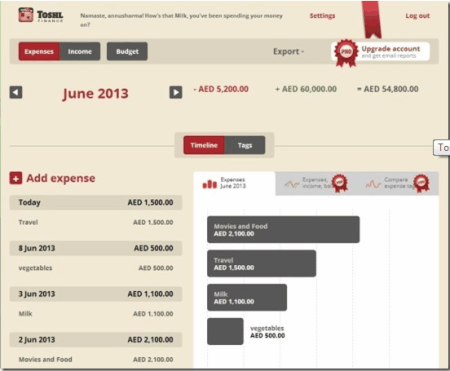450x371 pixels.
Task: Click total expenses - AED 5,200.00
Action: 221,89
